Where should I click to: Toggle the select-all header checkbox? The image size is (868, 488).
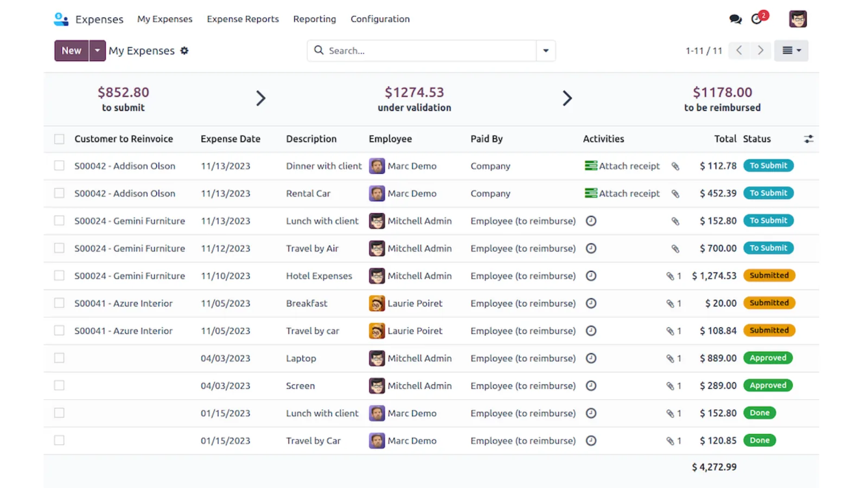click(59, 139)
